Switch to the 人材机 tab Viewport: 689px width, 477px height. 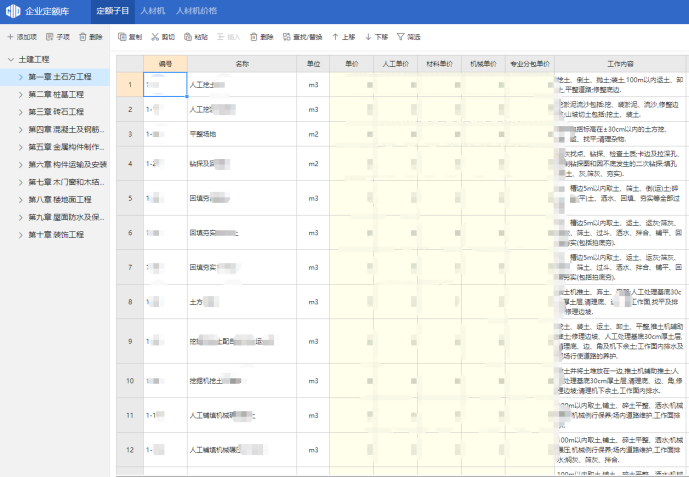pyautogui.click(x=152, y=10)
